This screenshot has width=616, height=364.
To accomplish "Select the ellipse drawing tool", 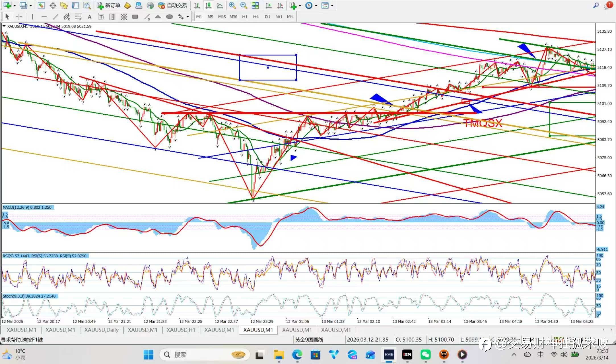I will tap(169, 17).
